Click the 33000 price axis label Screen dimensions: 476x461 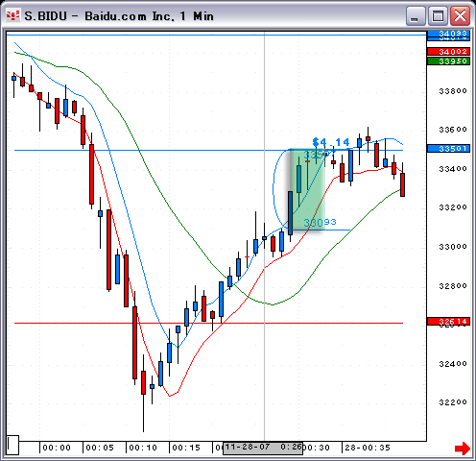pos(453,247)
